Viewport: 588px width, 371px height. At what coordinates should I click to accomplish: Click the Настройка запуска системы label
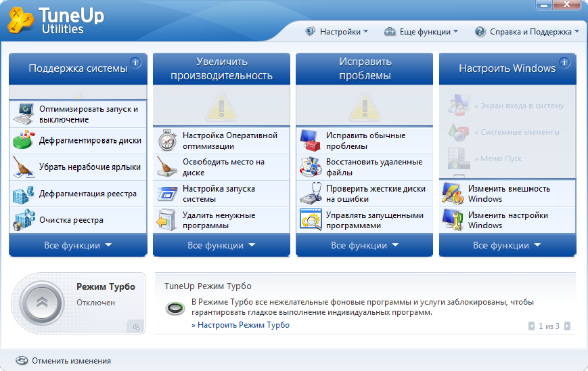219,194
